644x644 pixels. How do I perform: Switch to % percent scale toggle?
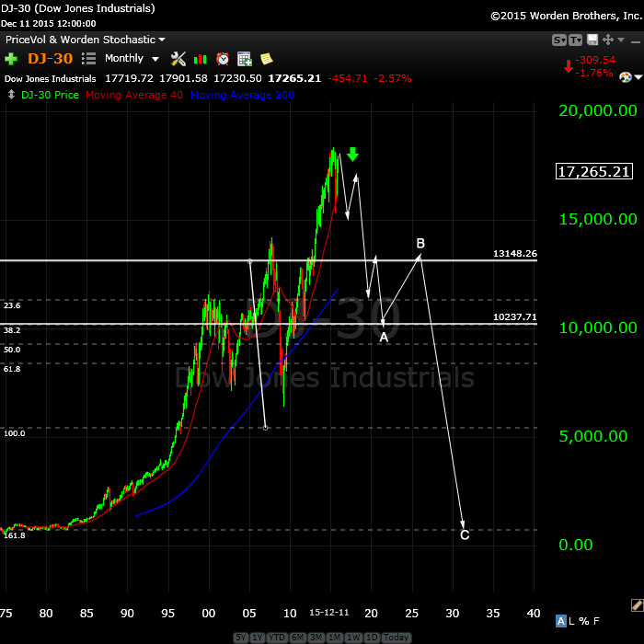coord(584,621)
